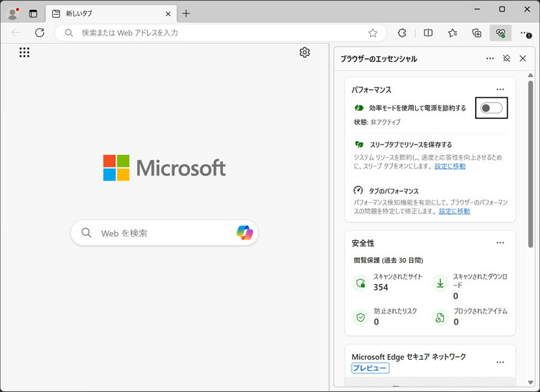The image size is (540, 392).
Task: Open the profile avatar menu
Action: coord(13,13)
